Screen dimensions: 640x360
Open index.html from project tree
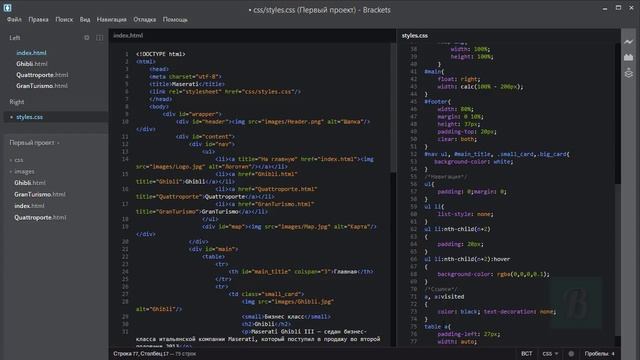29,206
